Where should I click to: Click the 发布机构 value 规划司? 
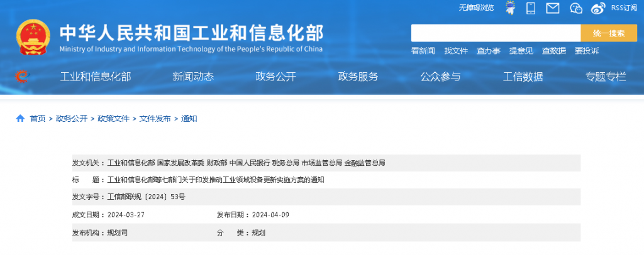[x=118, y=233]
